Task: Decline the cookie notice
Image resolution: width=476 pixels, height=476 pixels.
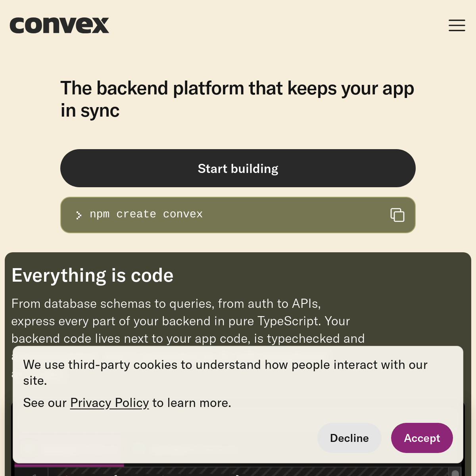Action: click(x=349, y=438)
